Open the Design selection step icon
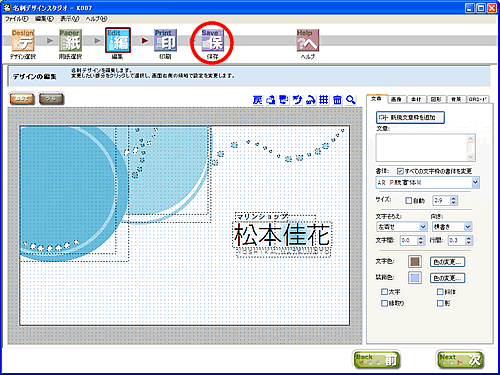Image resolution: width=500 pixels, height=375 pixels. pos(23,41)
